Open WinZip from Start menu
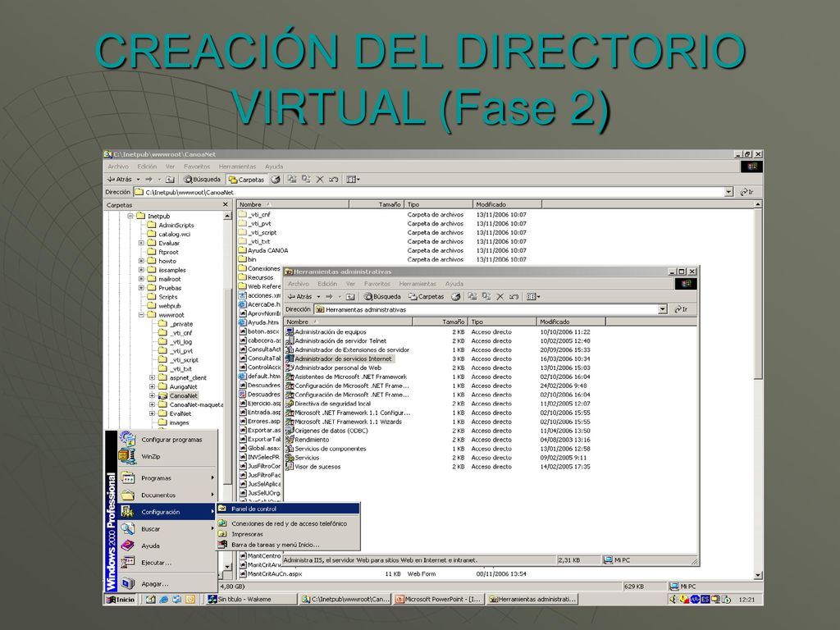Image resolution: width=840 pixels, height=630 pixels. click(x=167, y=456)
